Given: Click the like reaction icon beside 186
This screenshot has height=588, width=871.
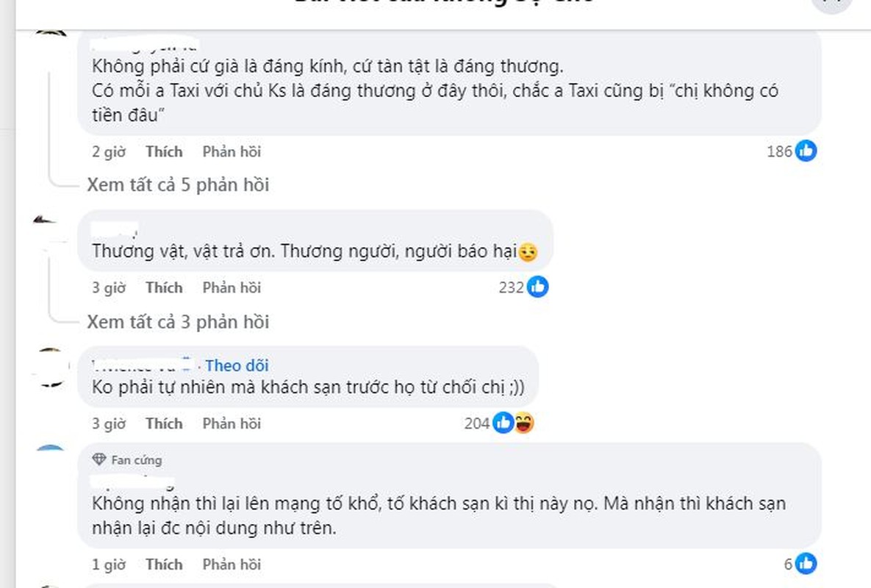Looking at the screenshot, I should click(806, 151).
